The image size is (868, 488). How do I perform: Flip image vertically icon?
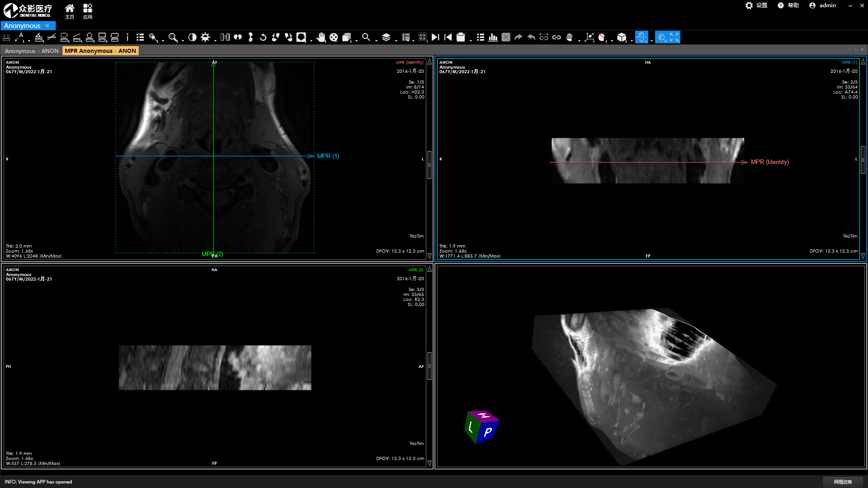click(x=250, y=38)
